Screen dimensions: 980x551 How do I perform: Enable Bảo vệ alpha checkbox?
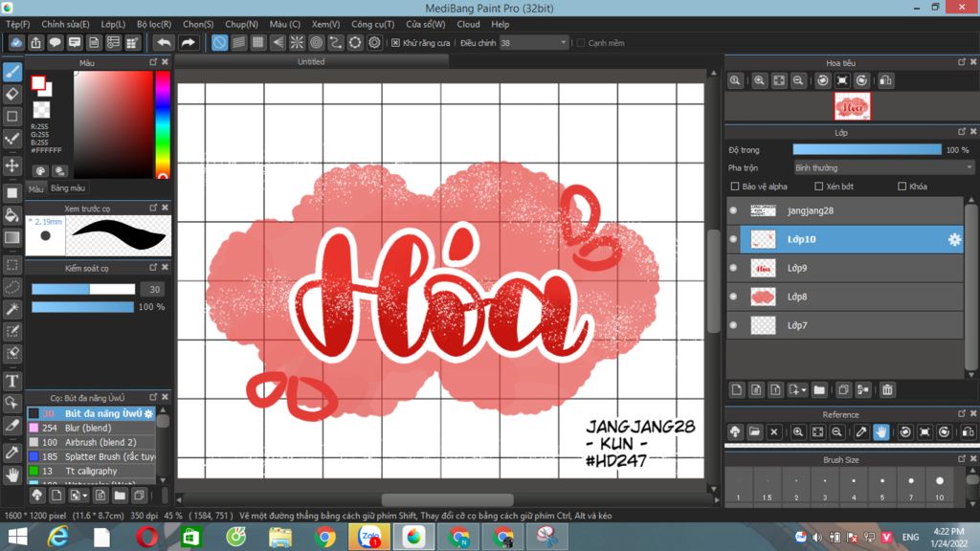tap(735, 187)
